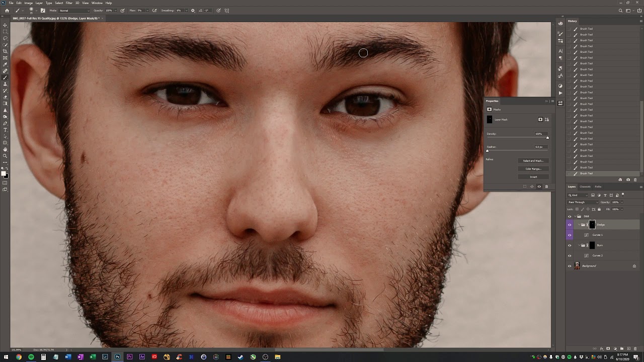The width and height of the screenshot is (644, 362).
Task: Click the Home icon in options bar
Action: 7,11
